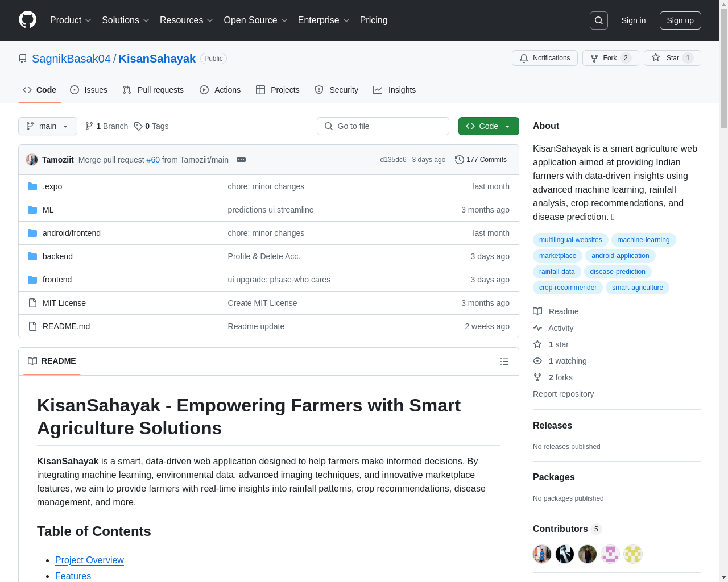Click the Go to file field
The image size is (728, 582).
click(383, 126)
